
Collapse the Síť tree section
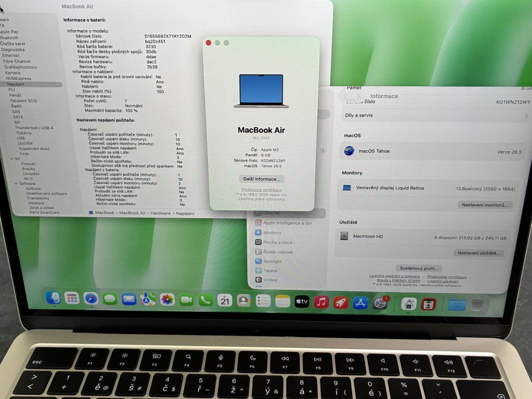click(x=12, y=158)
